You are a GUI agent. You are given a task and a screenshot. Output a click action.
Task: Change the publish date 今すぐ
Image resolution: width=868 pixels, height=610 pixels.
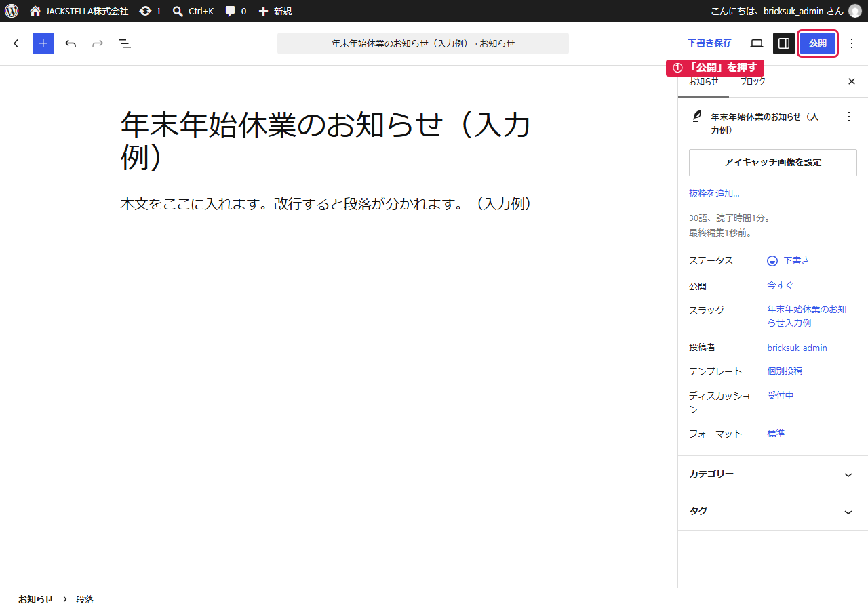[781, 286]
